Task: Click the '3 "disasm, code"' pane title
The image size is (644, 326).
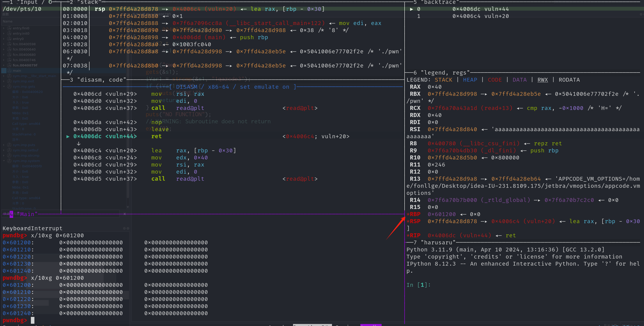Action: 98,80
